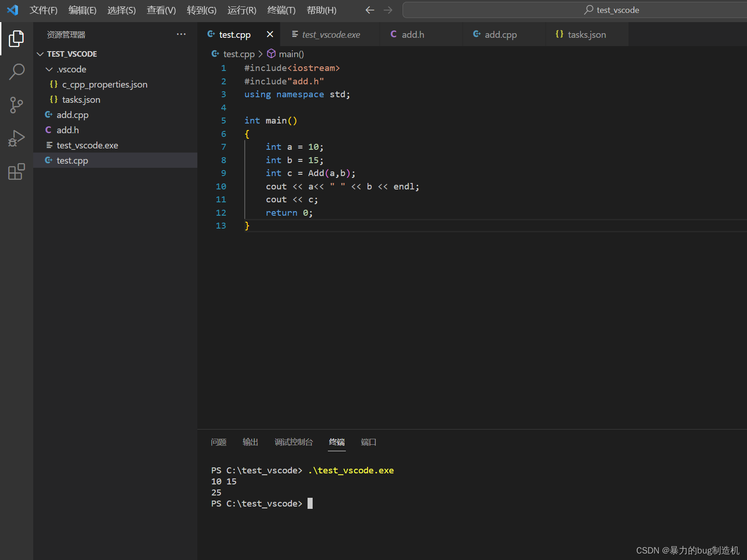
Task: Click the 'cout << c;' line
Action: (292, 200)
